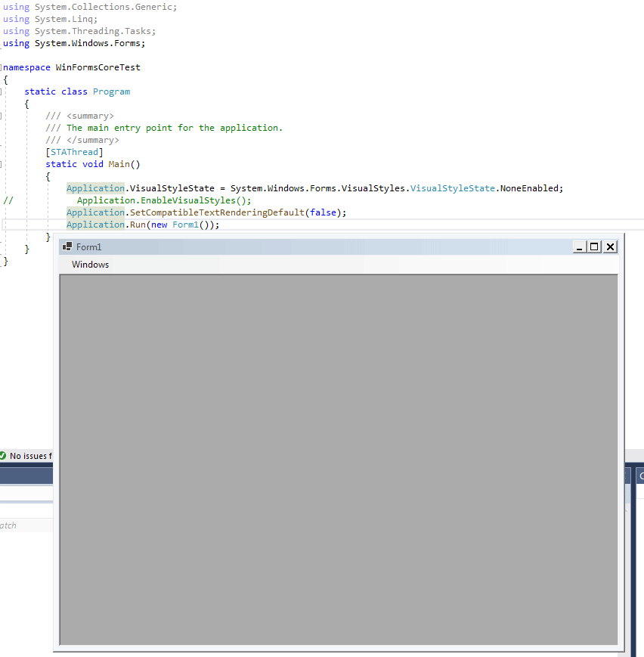
Task: Toggle a breakpoint on the Application.Run line
Action: click(3, 225)
